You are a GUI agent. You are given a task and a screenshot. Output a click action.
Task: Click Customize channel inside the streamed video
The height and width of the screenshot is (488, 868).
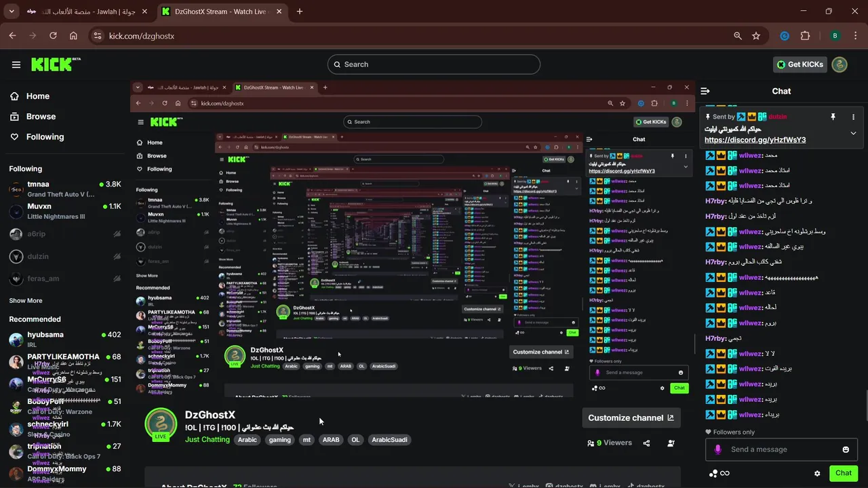[540, 352]
